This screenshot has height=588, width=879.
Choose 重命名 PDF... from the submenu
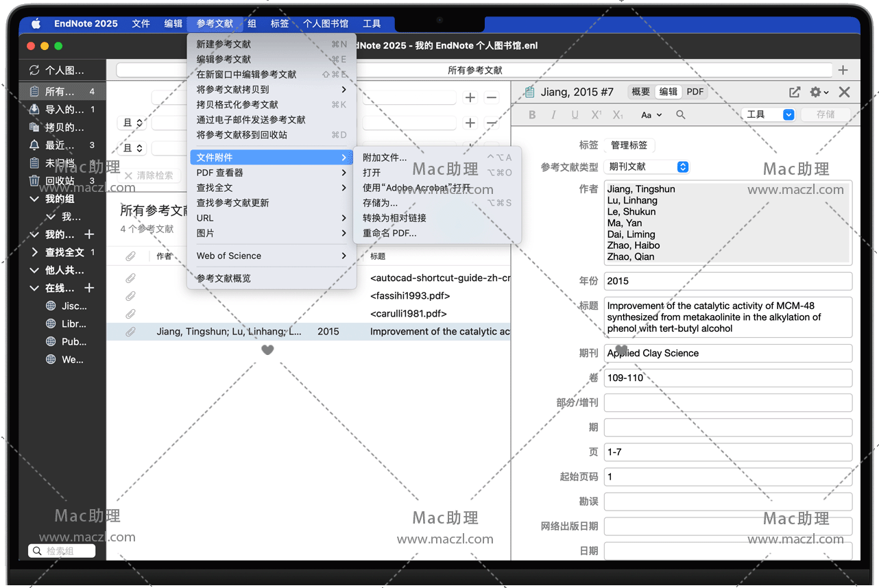[389, 233]
